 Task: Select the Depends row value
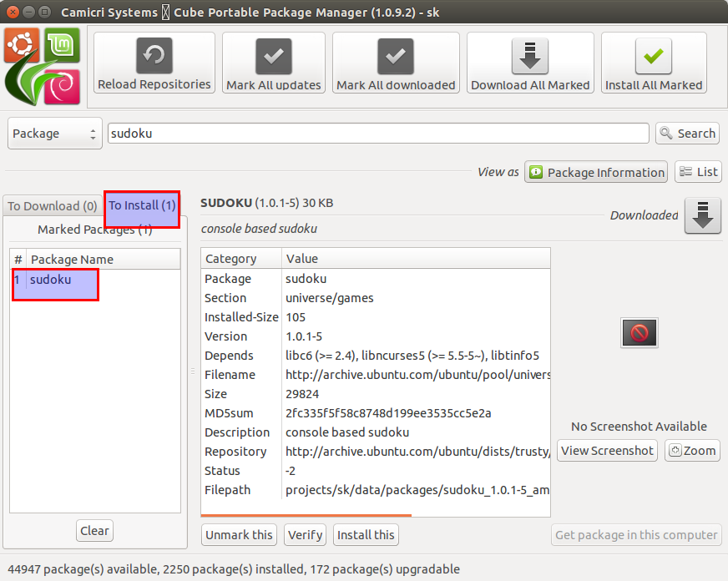(412, 356)
